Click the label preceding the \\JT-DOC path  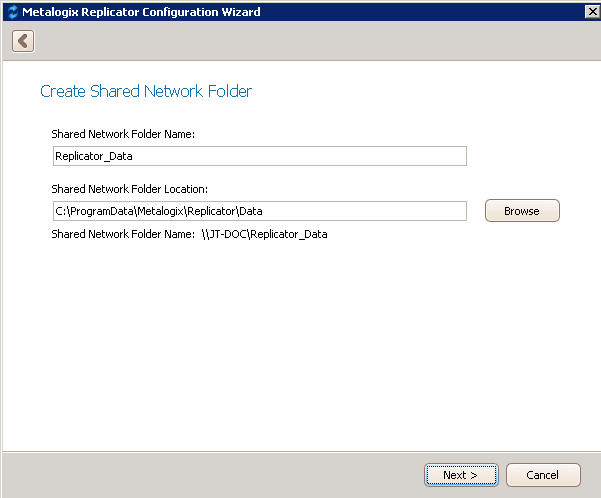tap(122, 235)
